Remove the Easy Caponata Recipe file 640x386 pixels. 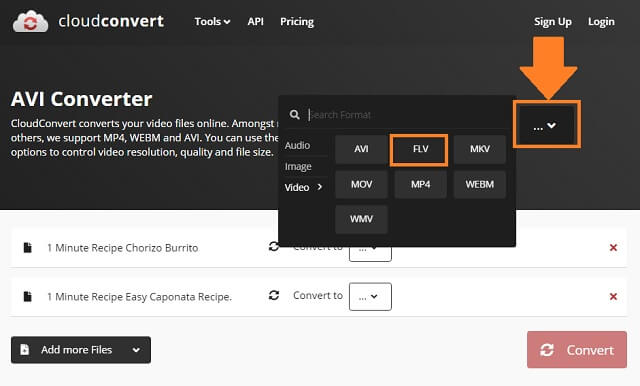point(613,297)
